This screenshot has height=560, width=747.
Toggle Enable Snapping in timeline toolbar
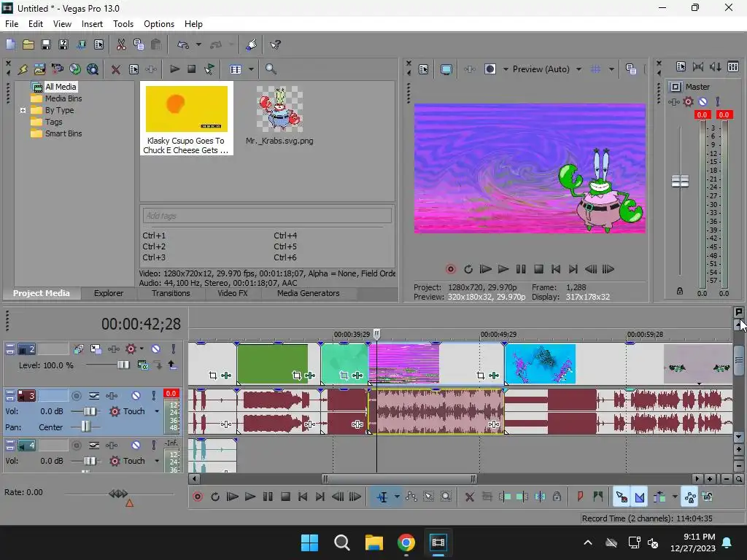[x=622, y=497]
